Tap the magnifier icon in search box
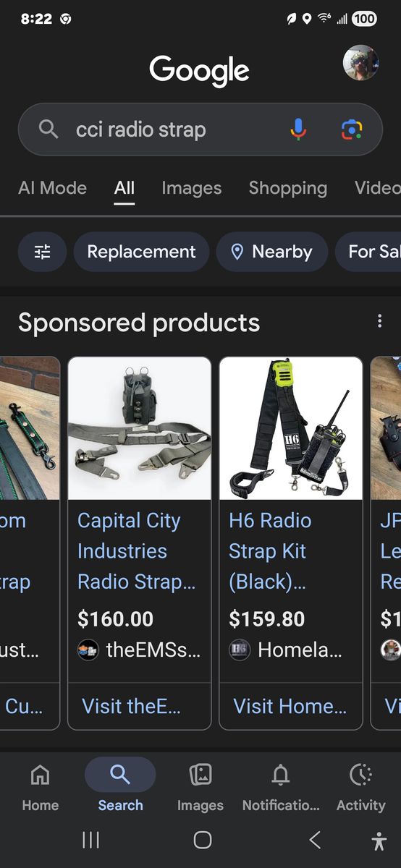The width and height of the screenshot is (401, 868). point(48,129)
